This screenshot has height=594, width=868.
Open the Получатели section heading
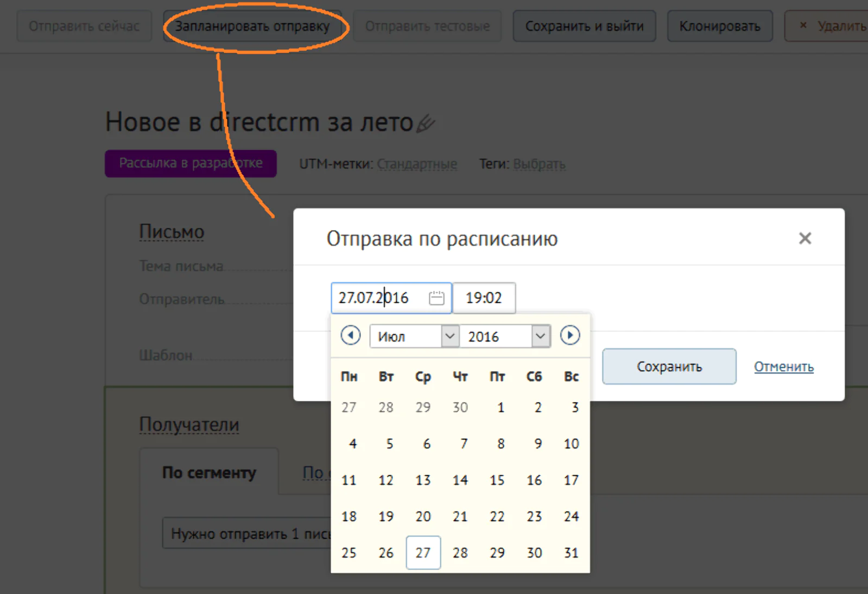(x=189, y=424)
